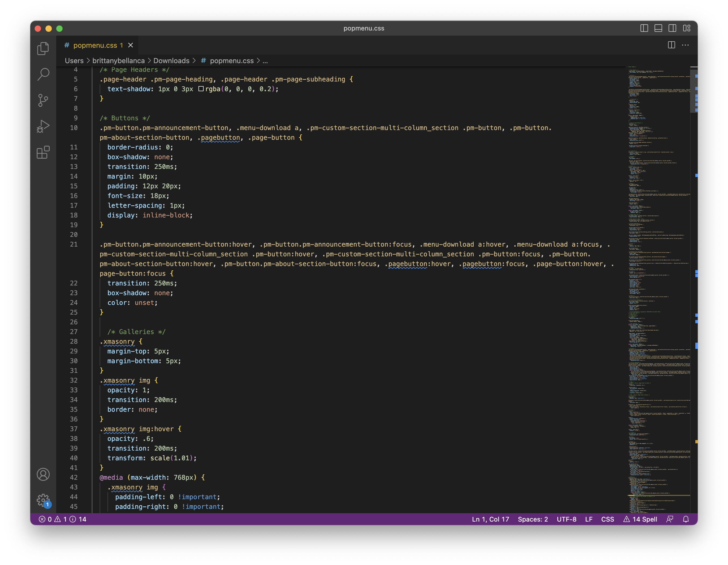Select language mode CSS
The height and width of the screenshot is (565, 728).
(x=607, y=519)
